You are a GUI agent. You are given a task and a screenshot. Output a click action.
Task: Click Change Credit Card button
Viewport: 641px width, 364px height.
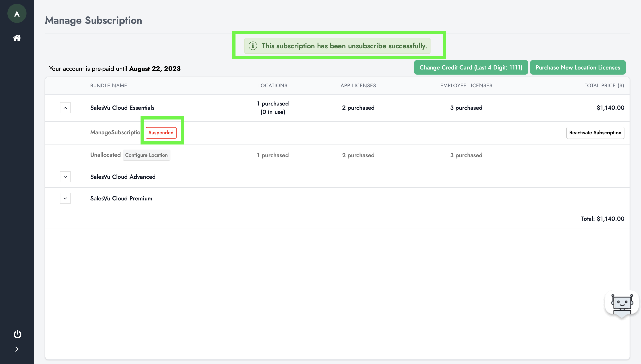click(x=471, y=68)
